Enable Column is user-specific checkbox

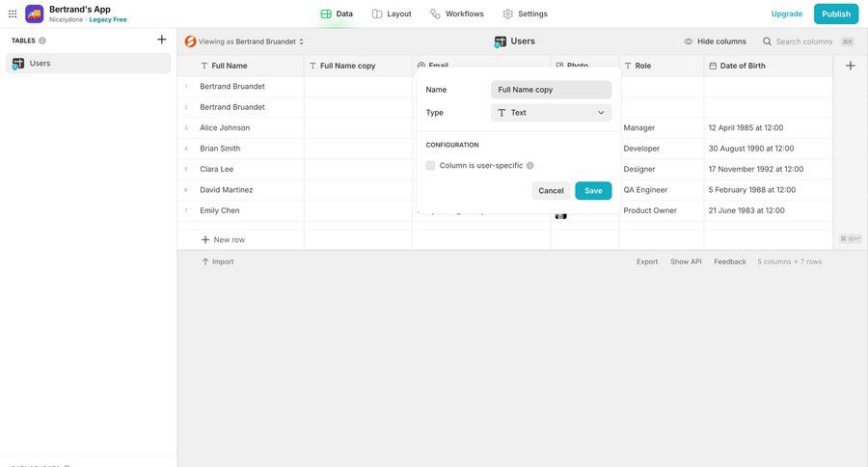(x=431, y=166)
